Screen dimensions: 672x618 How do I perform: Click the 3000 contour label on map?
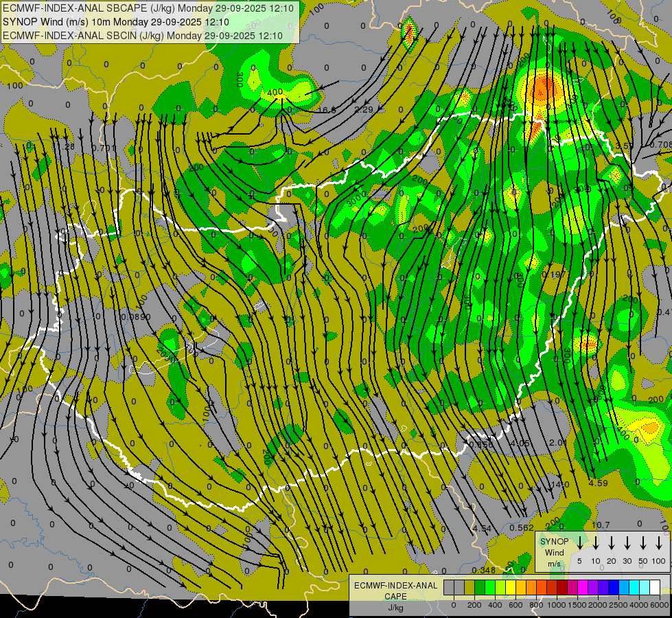coord(357,199)
